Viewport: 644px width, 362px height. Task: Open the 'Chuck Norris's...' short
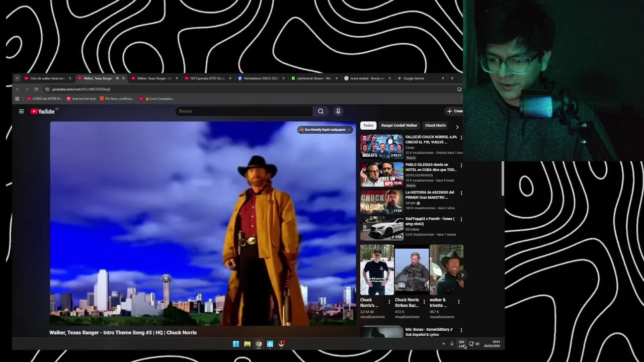click(377, 269)
